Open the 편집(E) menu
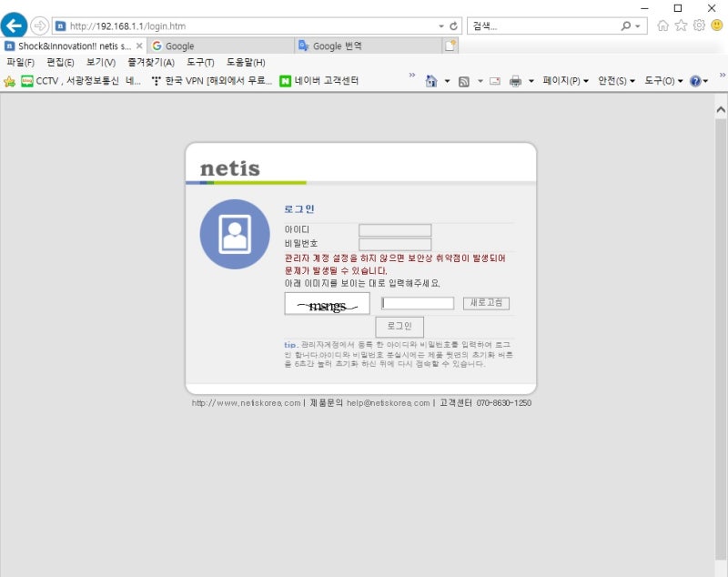Image resolution: width=728 pixels, height=577 pixels. click(60, 62)
